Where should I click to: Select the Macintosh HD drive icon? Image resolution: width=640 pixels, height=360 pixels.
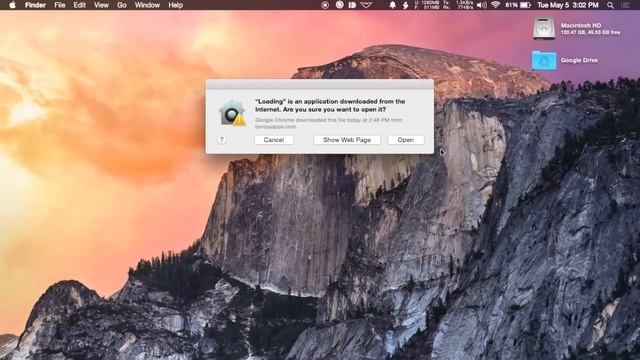click(x=544, y=29)
